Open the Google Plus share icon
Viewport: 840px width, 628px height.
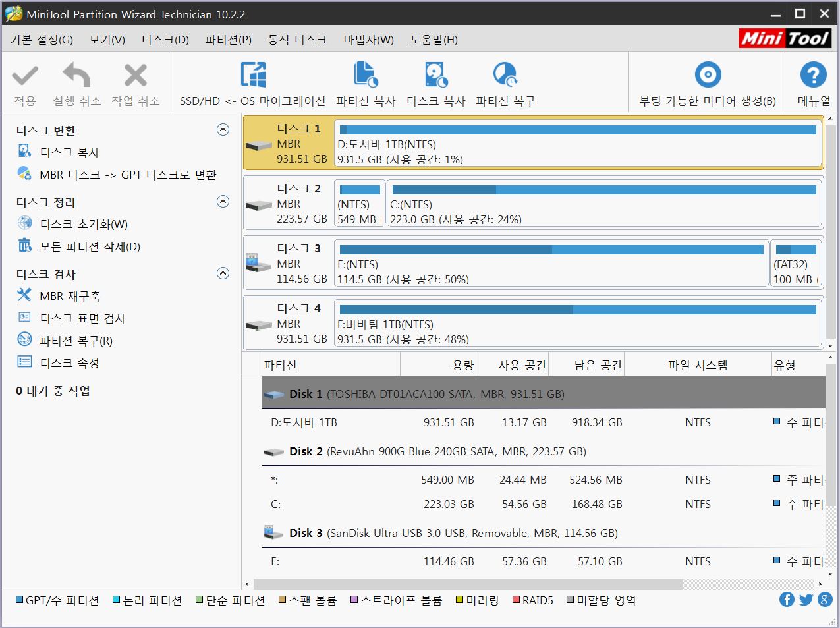point(825,599)
